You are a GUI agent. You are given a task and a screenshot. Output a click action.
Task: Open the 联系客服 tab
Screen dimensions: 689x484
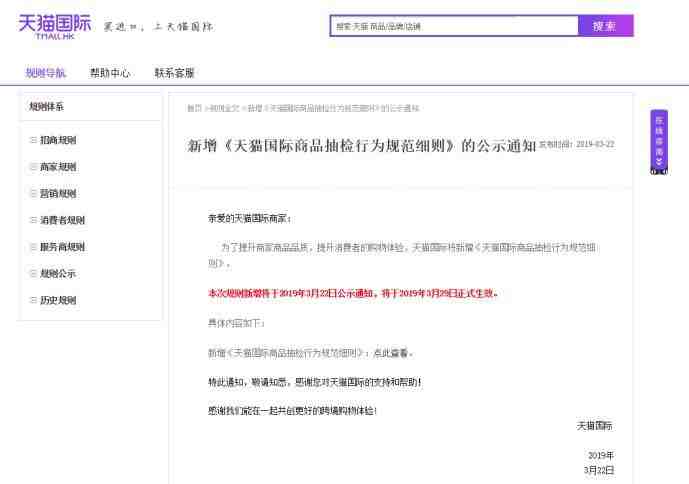click(x=174, y=73)
